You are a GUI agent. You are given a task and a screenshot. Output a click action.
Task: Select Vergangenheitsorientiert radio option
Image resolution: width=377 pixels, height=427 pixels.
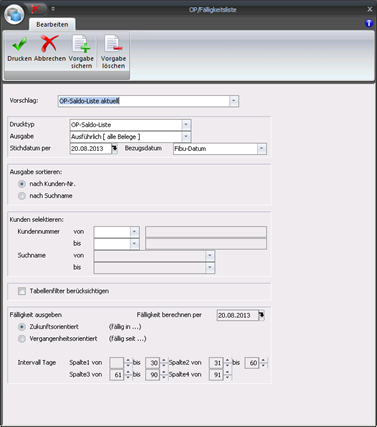click(22, 339)
